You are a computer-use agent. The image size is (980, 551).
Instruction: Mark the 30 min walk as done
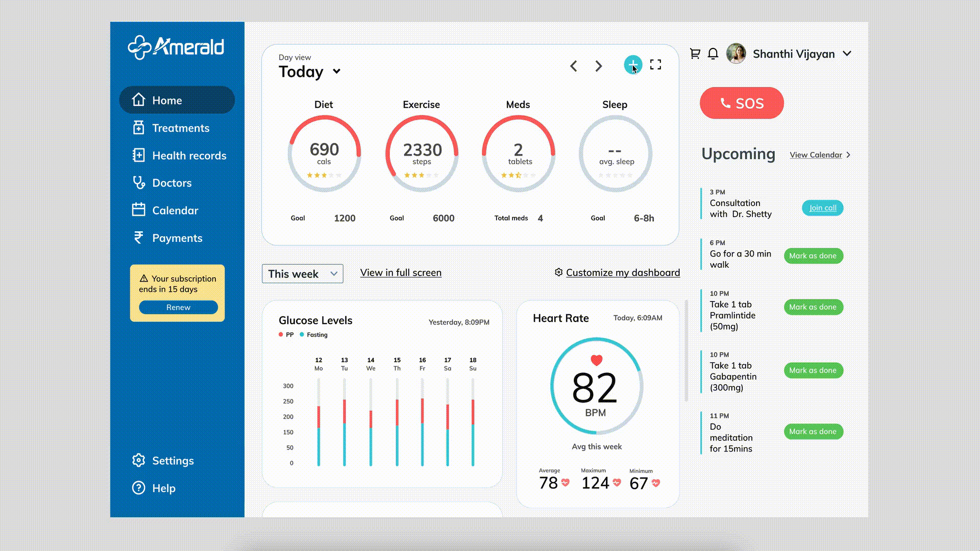[813, 256]
